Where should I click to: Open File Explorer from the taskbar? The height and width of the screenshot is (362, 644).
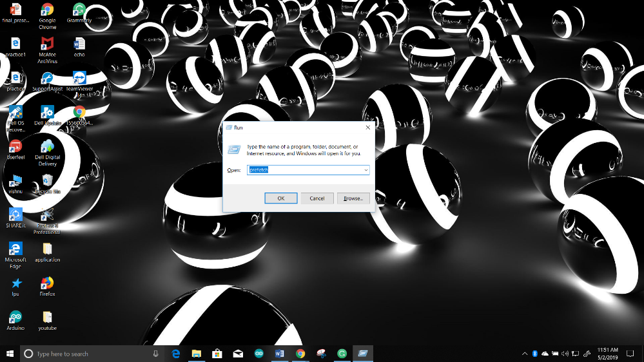[x=197, y=354]
